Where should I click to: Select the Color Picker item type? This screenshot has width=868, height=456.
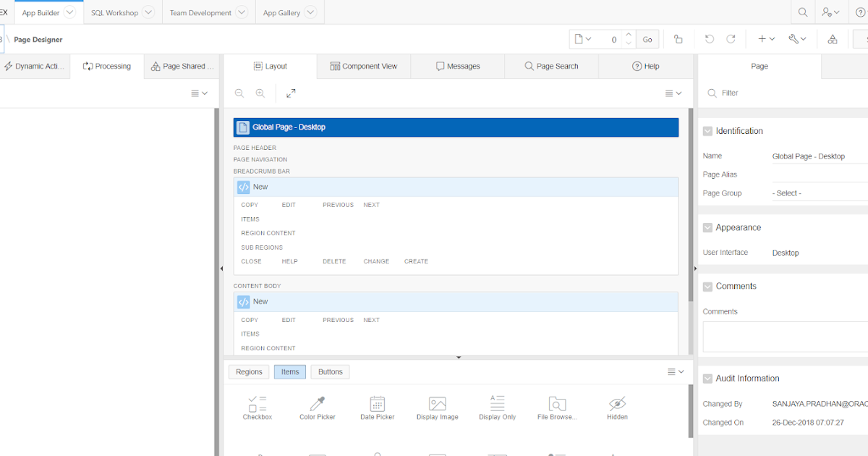click(317, 407)
